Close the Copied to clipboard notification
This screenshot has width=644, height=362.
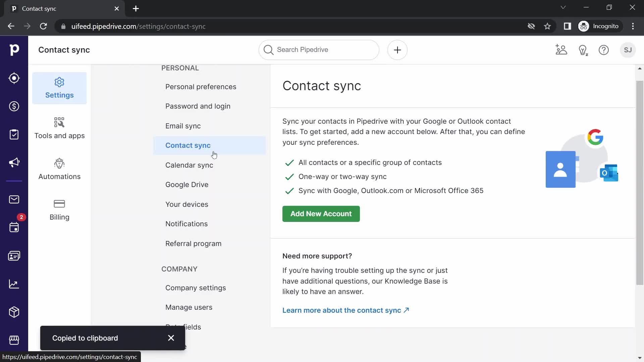pos(171,338)
